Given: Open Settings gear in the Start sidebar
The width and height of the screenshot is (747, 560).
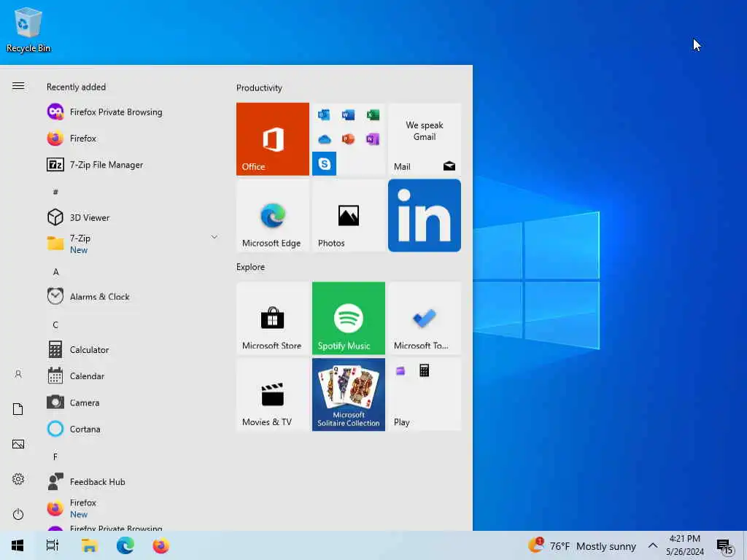Looking at the screenshot, I should pyautogui.click(x=18, y=479).
